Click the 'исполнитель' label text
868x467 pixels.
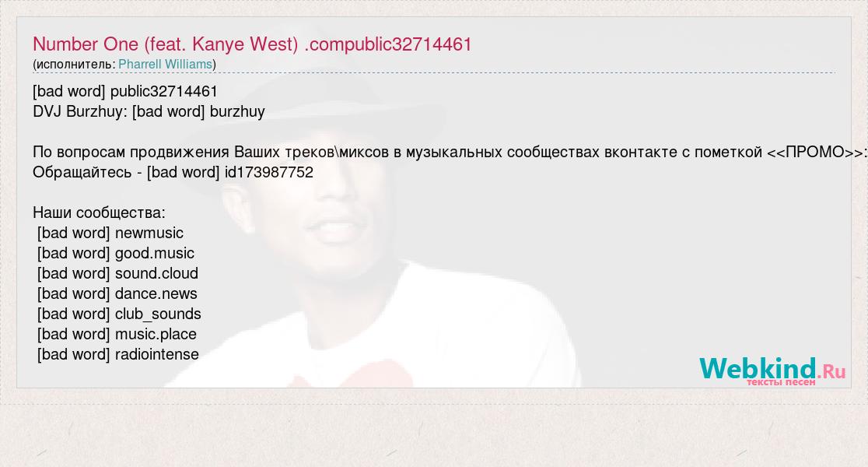point(74,65)
